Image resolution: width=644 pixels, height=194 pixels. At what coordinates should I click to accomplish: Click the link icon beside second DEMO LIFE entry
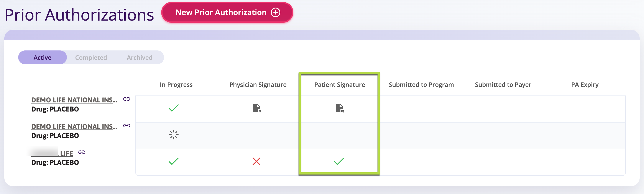point(127,125)
